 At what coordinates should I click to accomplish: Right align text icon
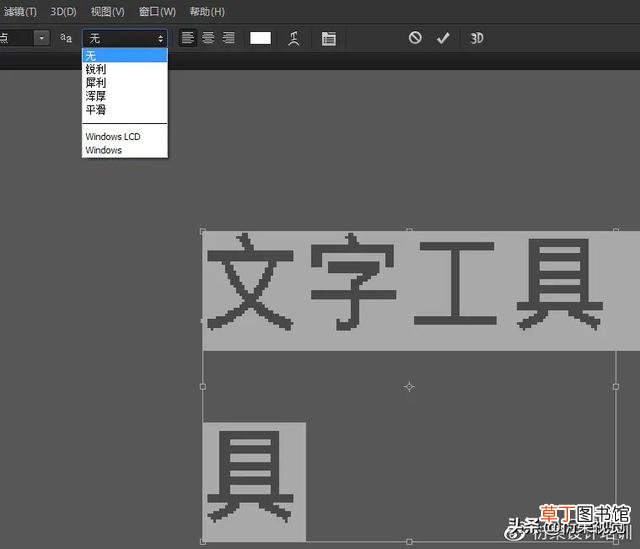(229, 38)
